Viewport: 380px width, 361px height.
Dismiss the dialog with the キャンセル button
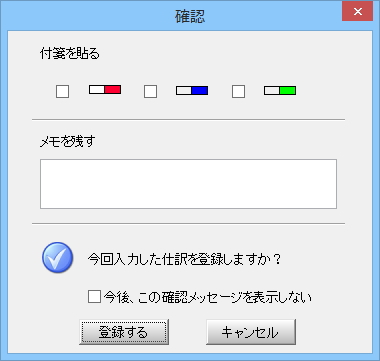[x=251, y=332]
